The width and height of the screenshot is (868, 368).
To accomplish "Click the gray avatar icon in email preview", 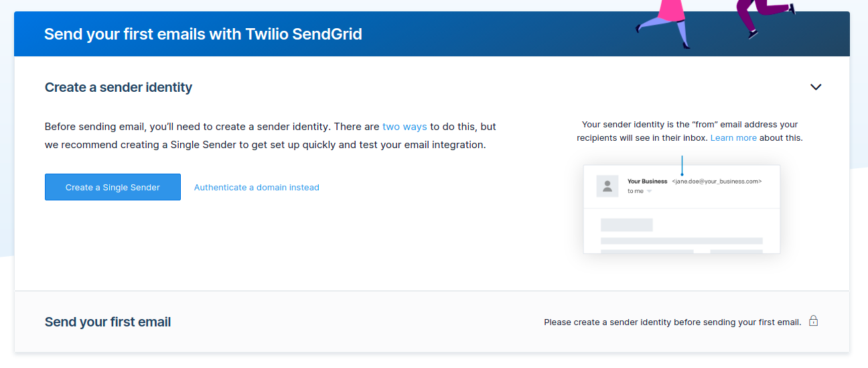I will pyautogui.click(x=607, y=186).
